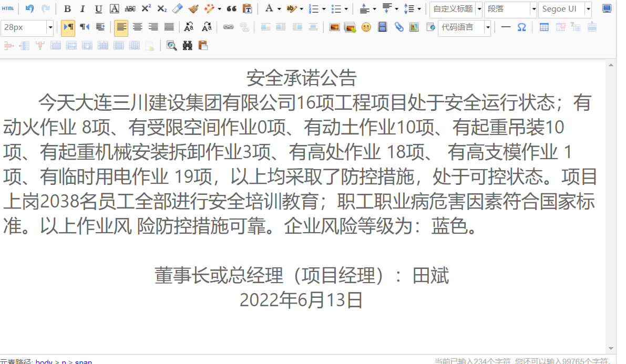
Task: Expand paragraph spacing before options
Action: click(374, 9)
